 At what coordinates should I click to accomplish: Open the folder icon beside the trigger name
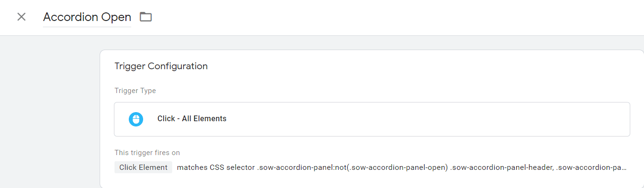click(145, 17)
